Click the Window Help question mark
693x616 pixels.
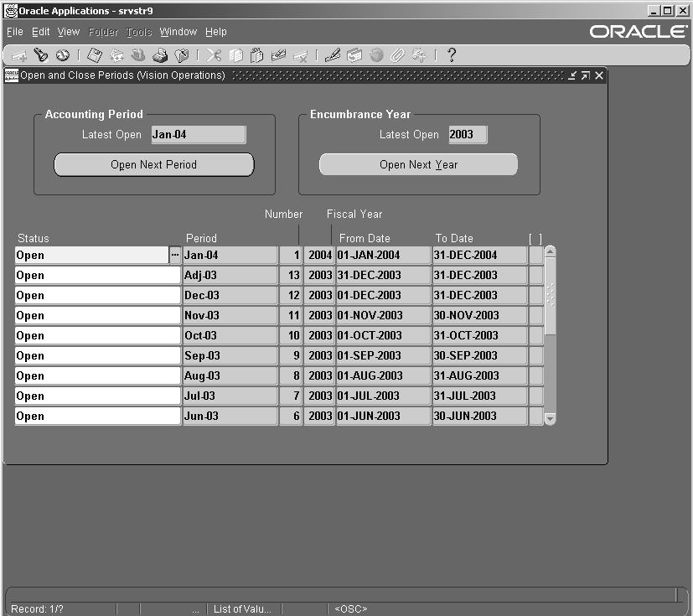coord(451,55)
